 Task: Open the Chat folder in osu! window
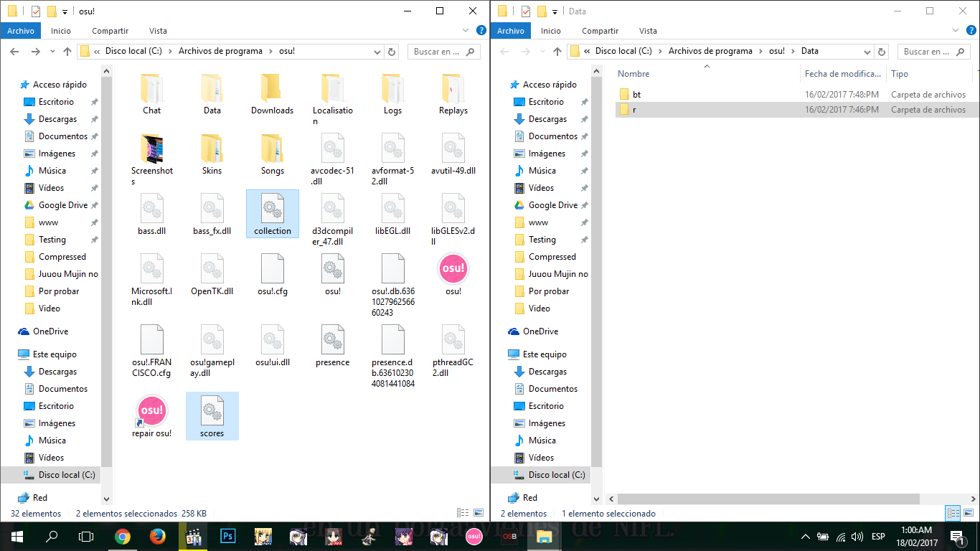[x=152, y=94]
